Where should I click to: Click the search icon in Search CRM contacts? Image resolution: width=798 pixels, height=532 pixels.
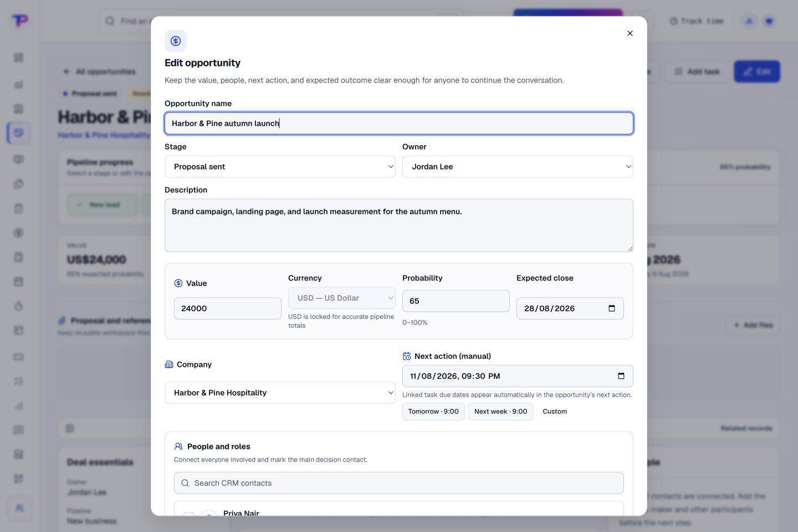tap(185, 483)
